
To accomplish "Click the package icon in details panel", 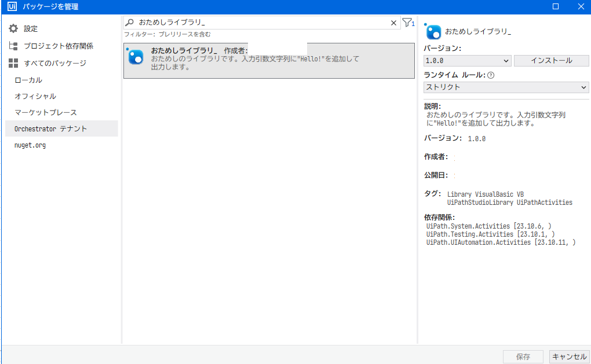I will pyautogui.click(x=433, y=32).
